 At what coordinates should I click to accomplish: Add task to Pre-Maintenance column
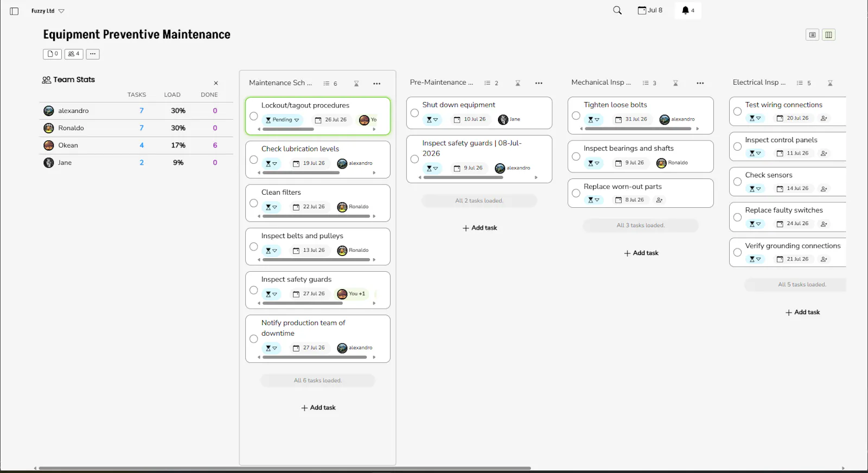tap(480, 228)
